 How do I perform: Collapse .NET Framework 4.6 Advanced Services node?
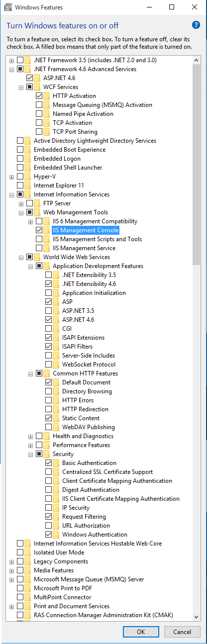(11, 69)
